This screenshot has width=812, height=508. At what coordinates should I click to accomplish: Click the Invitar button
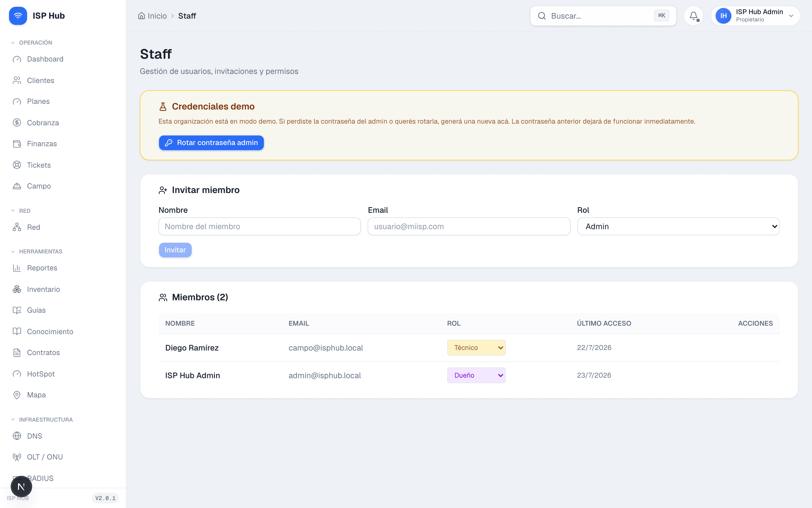175,250
